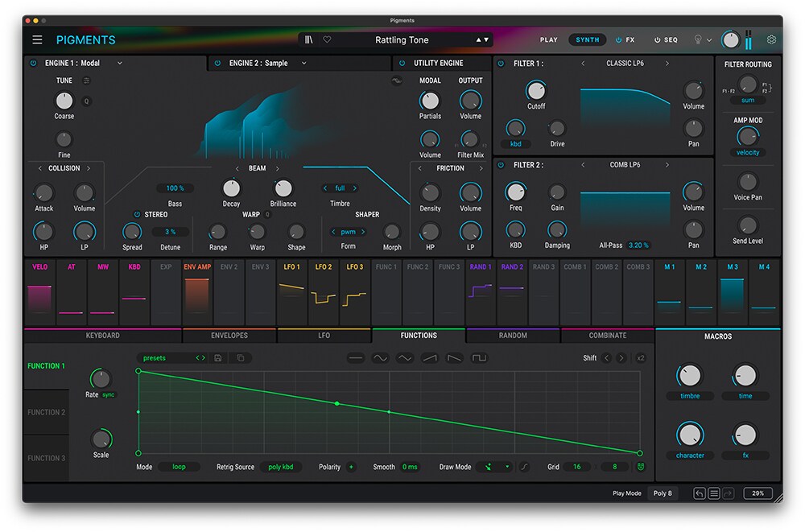
Task: Click the undo arrow in the status bar
Action: pyautogui.click(x=700, y=493)
